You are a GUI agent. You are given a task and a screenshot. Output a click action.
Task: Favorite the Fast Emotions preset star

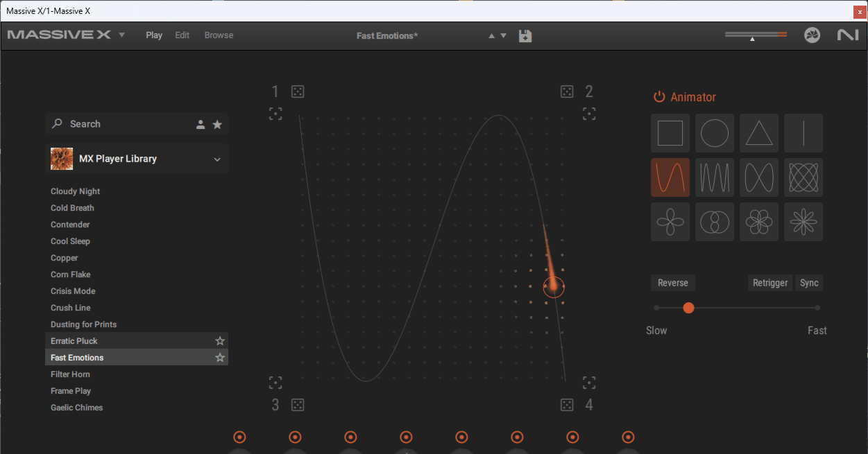pyautogui.click(x=220, y=358)
